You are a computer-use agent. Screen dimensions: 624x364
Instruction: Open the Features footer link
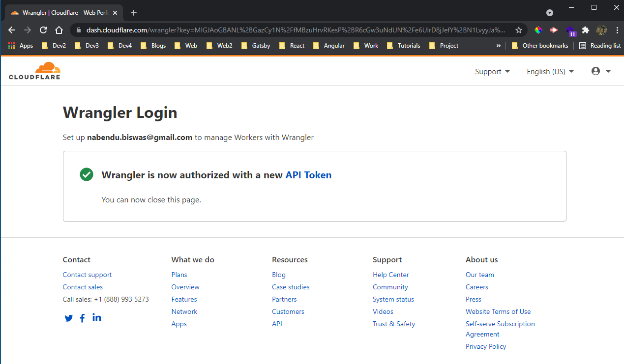tap(184, 299)
